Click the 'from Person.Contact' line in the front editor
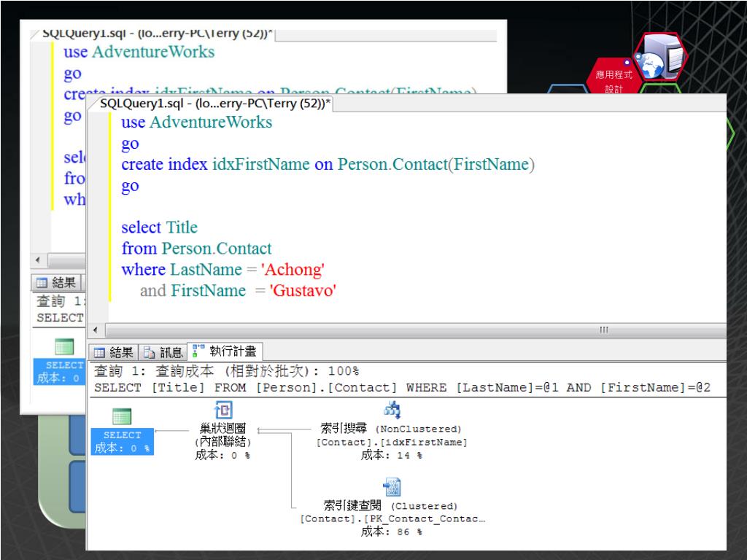 pos(196,249)
